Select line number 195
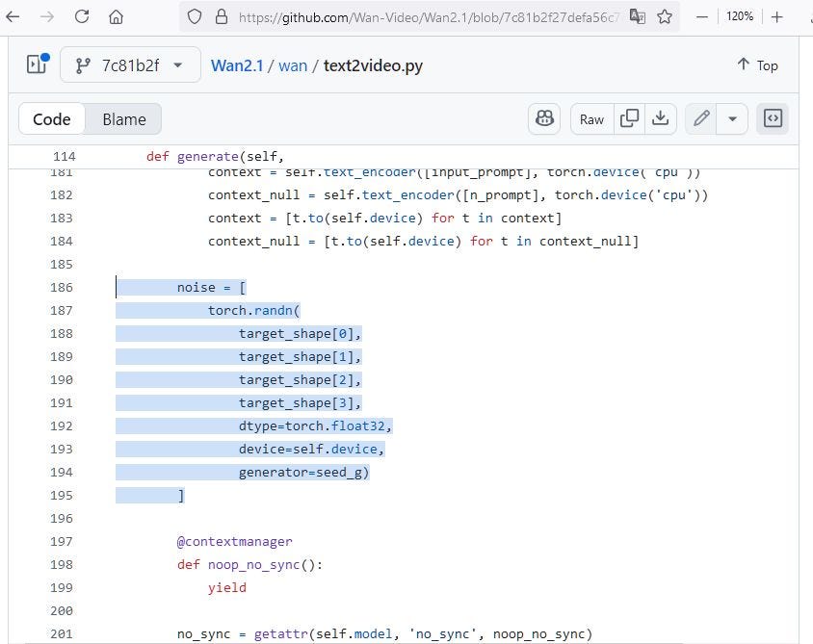 click(62, 496)
